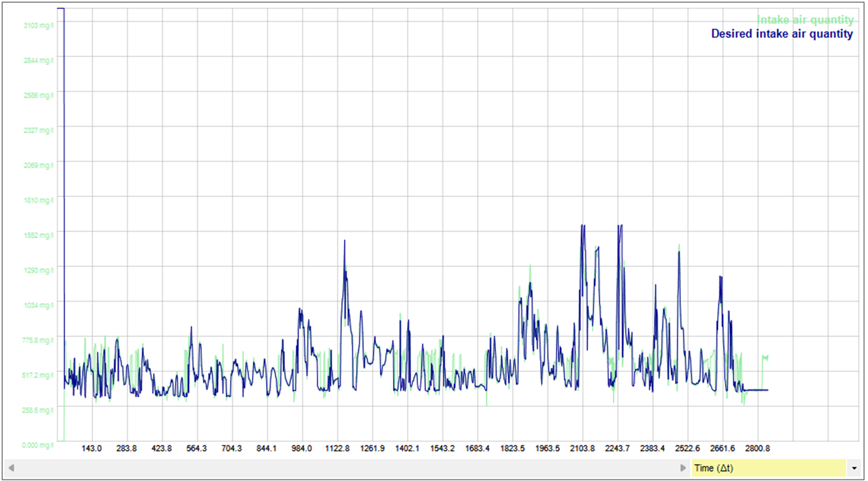Click the 704.3 time axis value
The width and height of the screenshot is (868, 481).
coord(232,449)
